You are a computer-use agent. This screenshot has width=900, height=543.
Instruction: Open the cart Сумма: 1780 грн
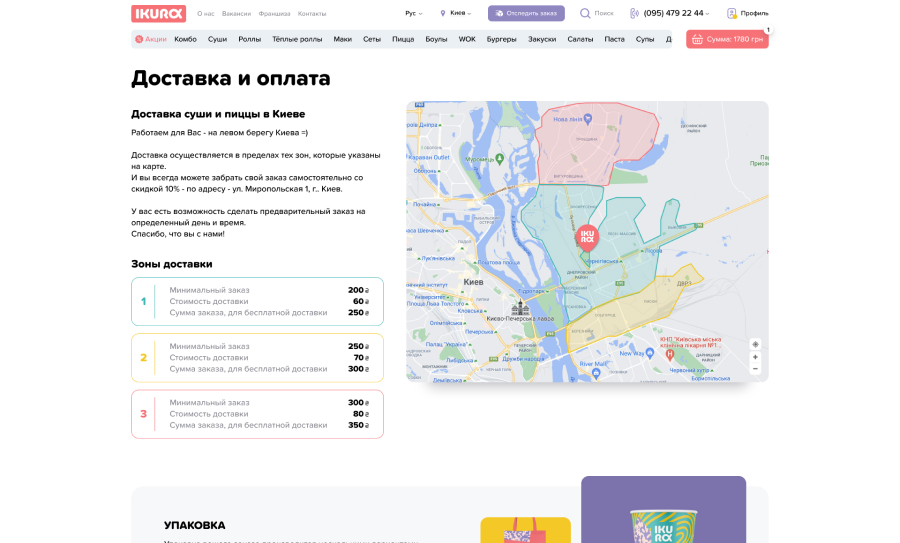[x=727, y=39]
